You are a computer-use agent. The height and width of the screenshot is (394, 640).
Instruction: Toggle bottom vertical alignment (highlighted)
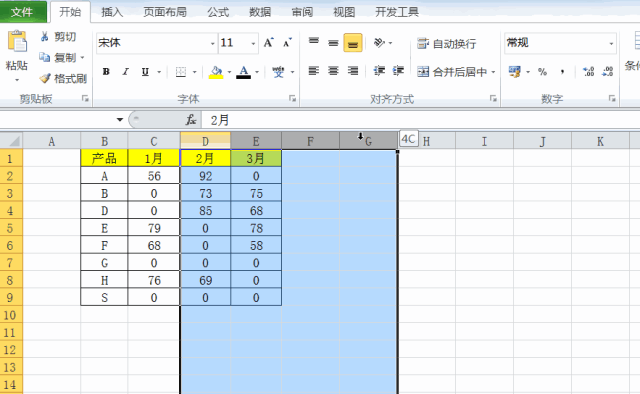click(x=353, y=42)
